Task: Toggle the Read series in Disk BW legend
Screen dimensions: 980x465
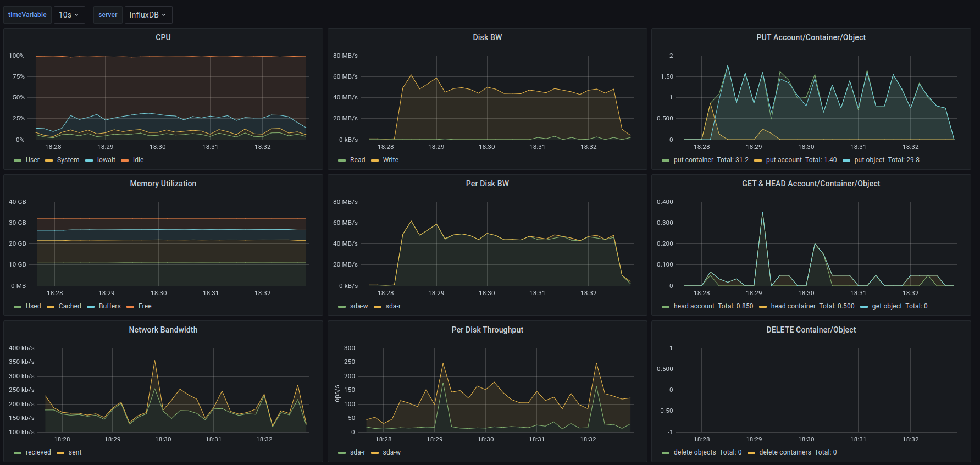Action: point(357,160)
